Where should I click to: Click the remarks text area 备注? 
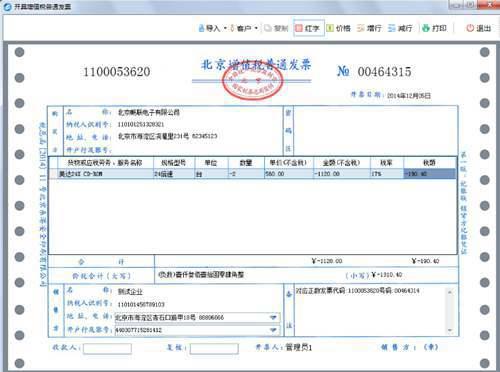point(370,311)
